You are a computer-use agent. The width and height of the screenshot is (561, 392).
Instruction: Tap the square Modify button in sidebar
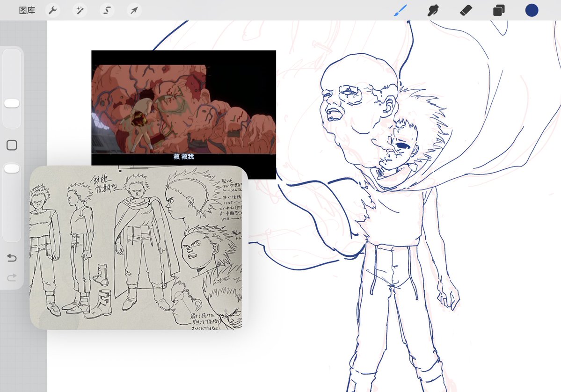click(12, 145)
